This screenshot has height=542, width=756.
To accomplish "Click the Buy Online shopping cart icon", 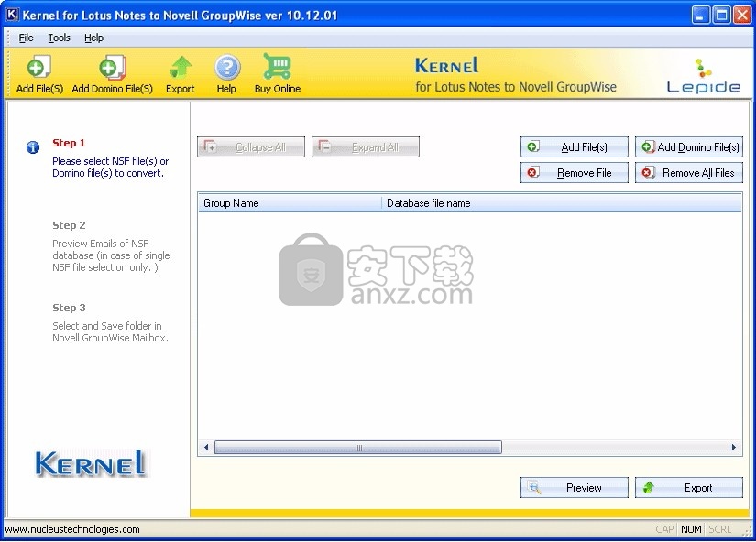I will coord(278,67).
